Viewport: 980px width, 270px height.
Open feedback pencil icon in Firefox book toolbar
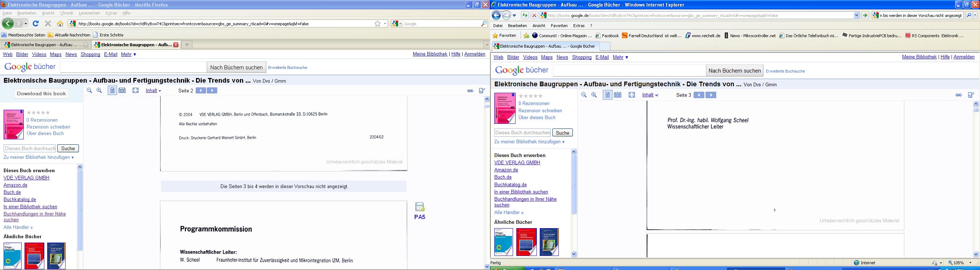[x=482, y=91]
